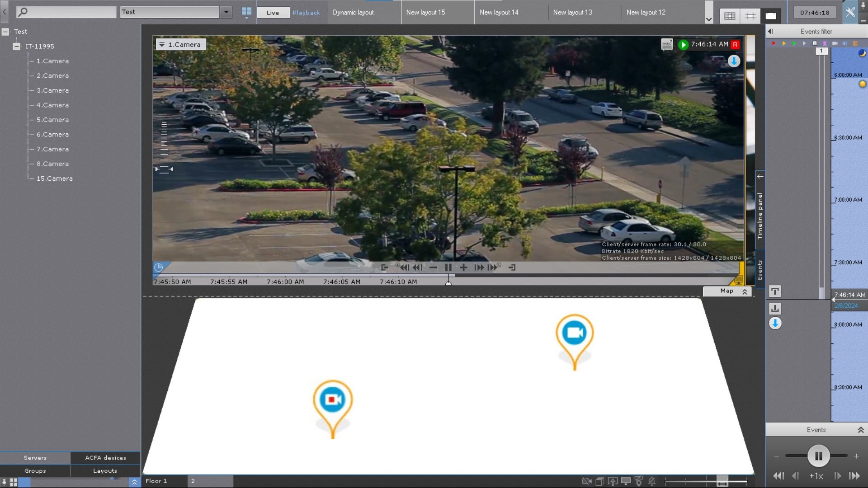Open the 1.Camera selection dropdown

point(162,45)
